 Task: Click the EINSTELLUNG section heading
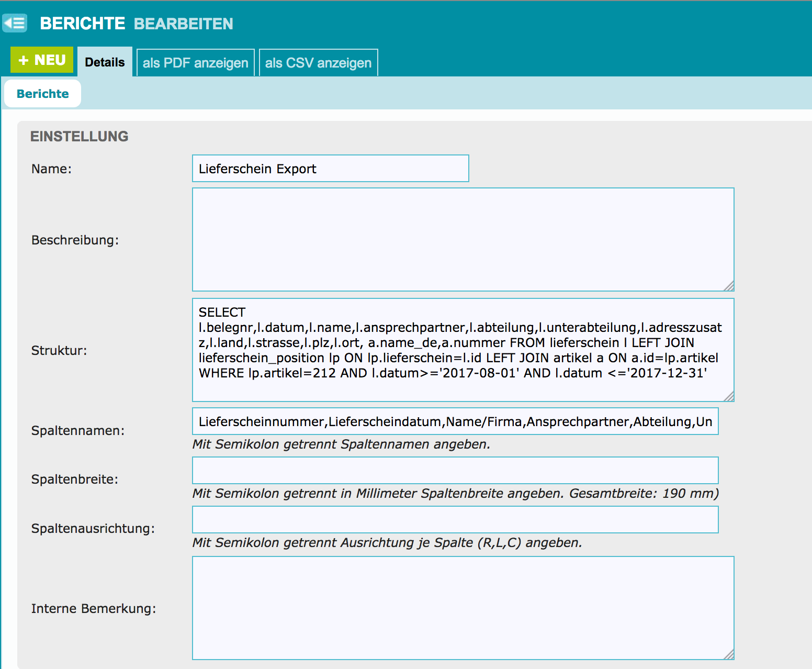click(x=79, y=136)
